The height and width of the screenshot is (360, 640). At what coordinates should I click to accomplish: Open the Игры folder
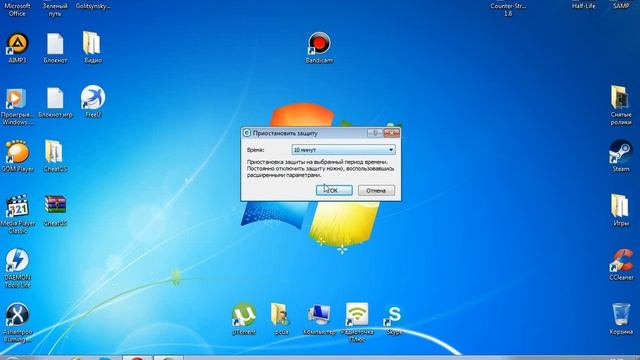pos(620,206)
